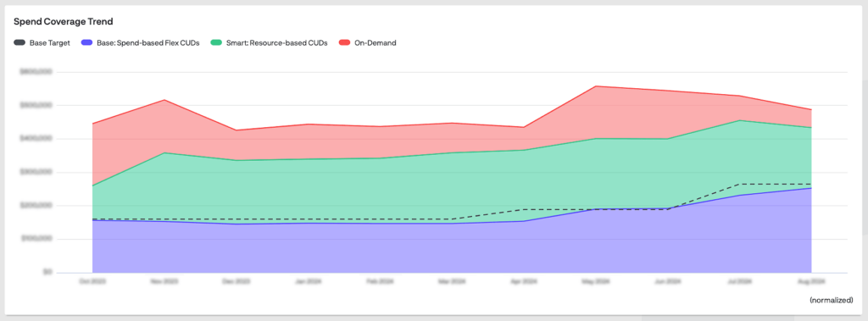Toggle the On-Demand legend label
868x321 pixels.
[x=376, y=42]
